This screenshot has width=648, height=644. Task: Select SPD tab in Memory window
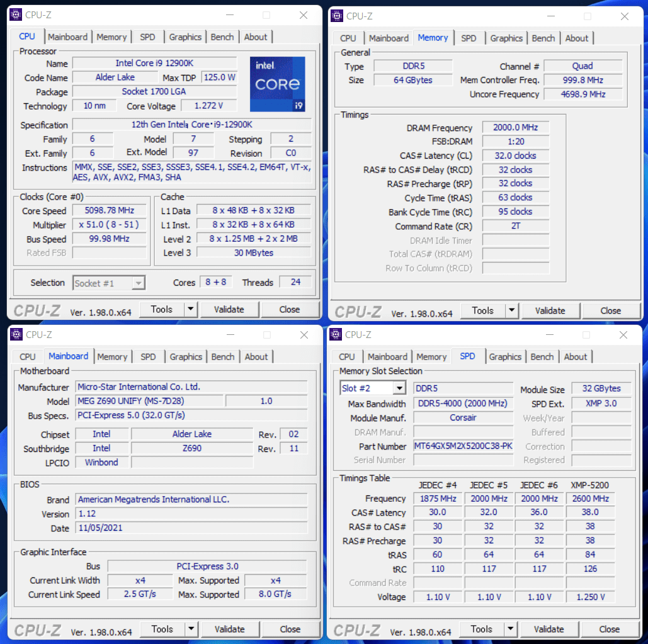469,38
